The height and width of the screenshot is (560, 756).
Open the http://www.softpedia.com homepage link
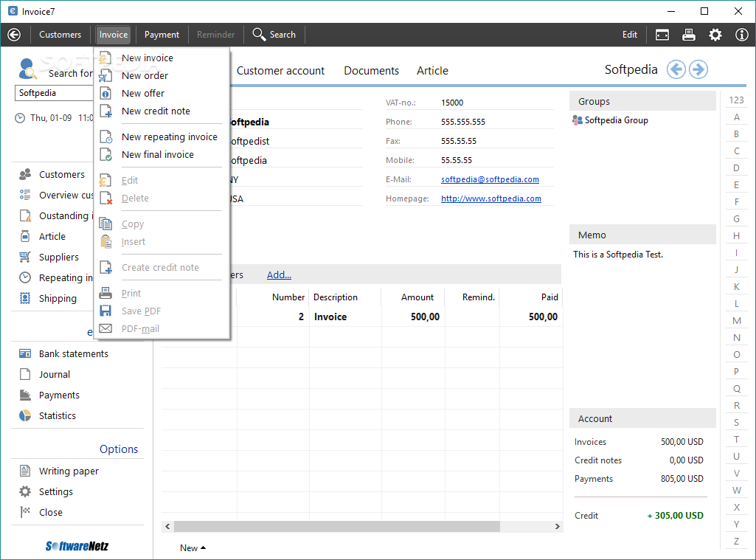click(490, 198)
